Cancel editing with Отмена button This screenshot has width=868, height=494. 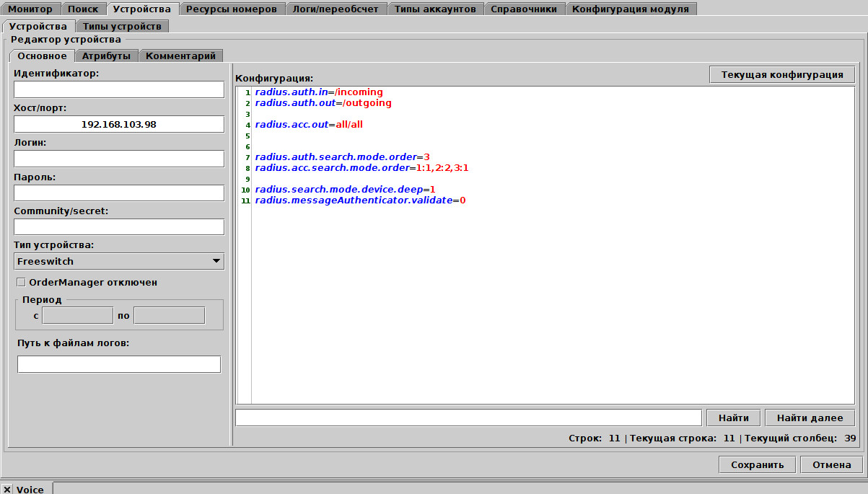pyautogui.click(x=831, y=464)
